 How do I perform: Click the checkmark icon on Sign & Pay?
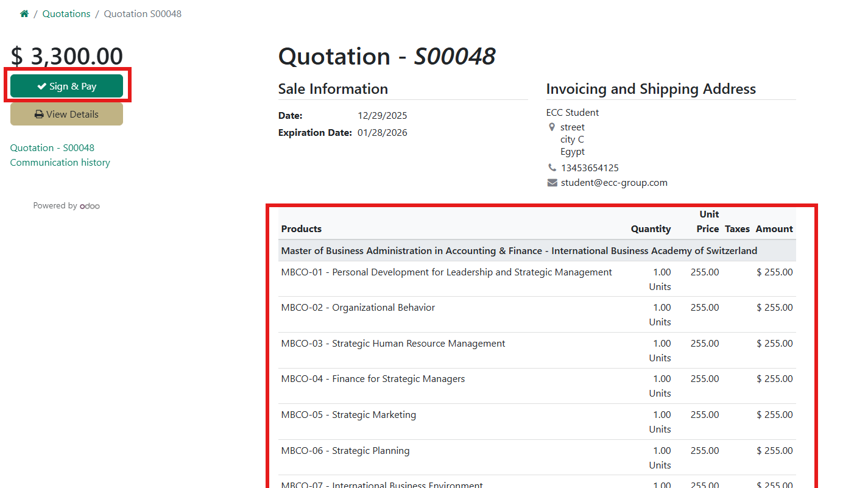pyautogui.click(x=42, y=87)
